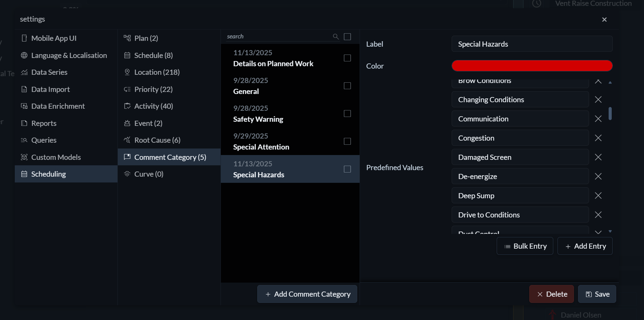Open the Data Series section
The height and width of the screenshot is (320, 644).
tap(66, 72)
